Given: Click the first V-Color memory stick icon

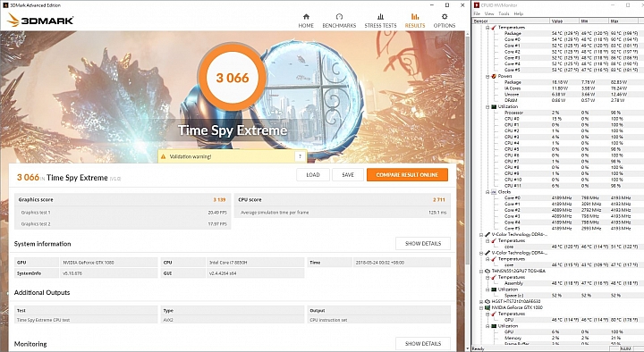Looking at the screenshot, I should pos(487,235).
